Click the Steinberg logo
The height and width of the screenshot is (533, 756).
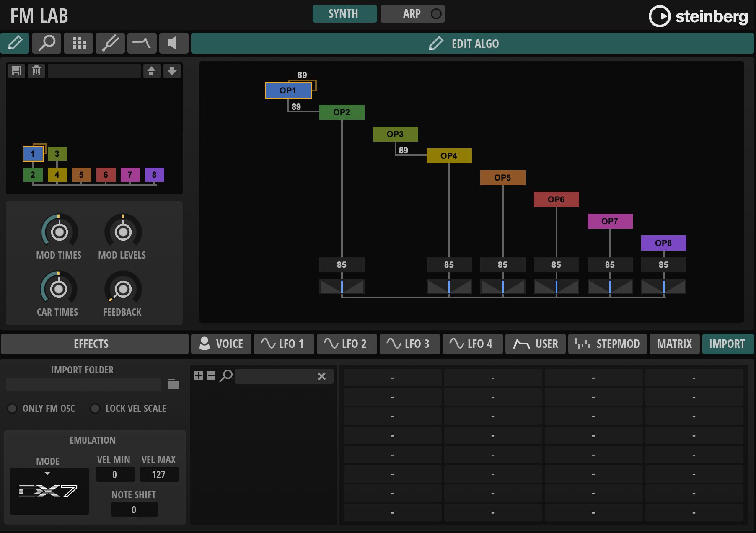click(x=698, y=16)
